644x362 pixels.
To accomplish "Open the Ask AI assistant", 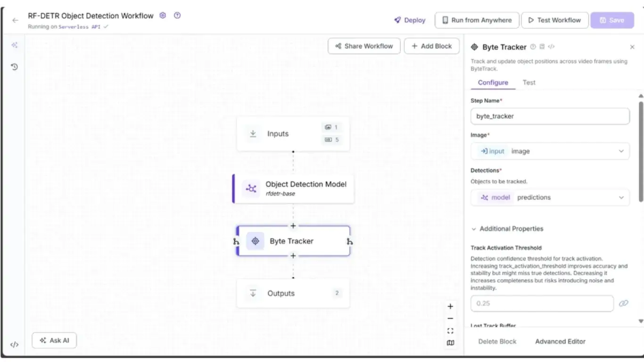I will point(54,340).
